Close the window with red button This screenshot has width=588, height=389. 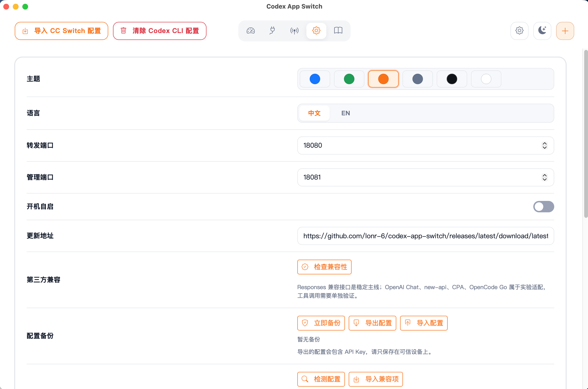(6, 7)
